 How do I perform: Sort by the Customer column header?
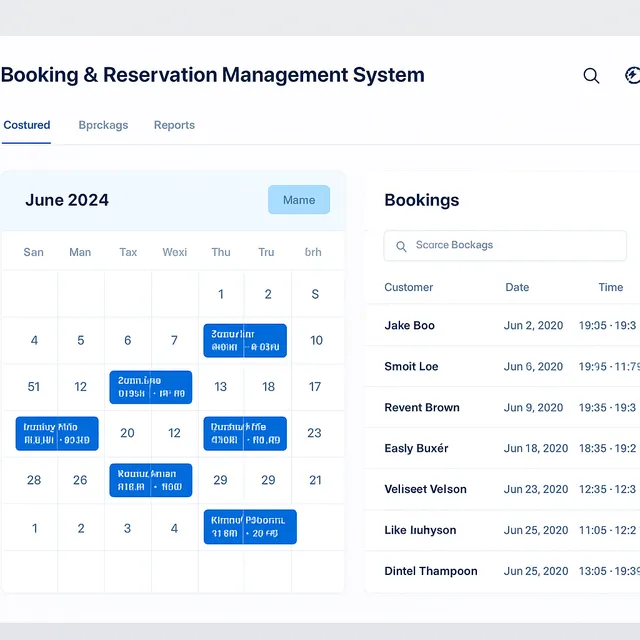[x=409, y=287]
